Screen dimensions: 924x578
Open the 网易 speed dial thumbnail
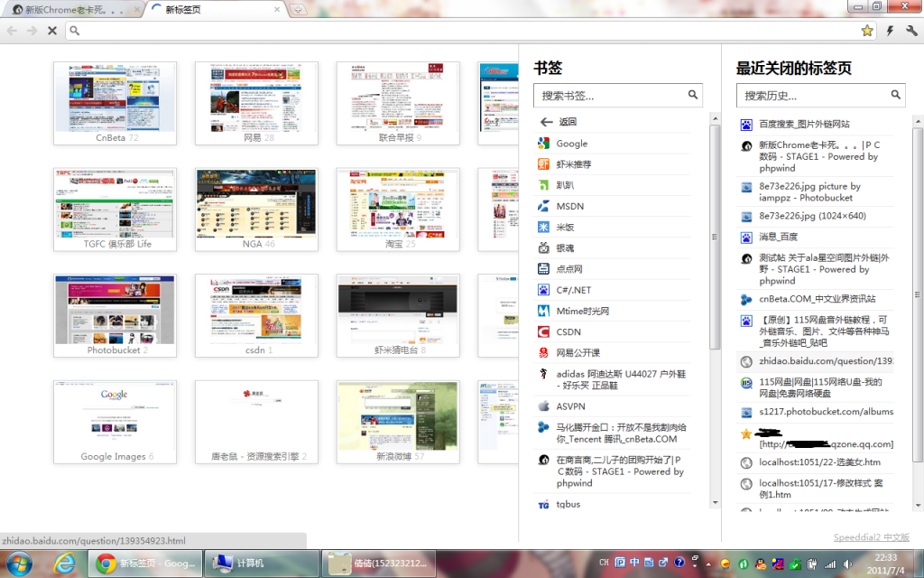tap(256, 103)
